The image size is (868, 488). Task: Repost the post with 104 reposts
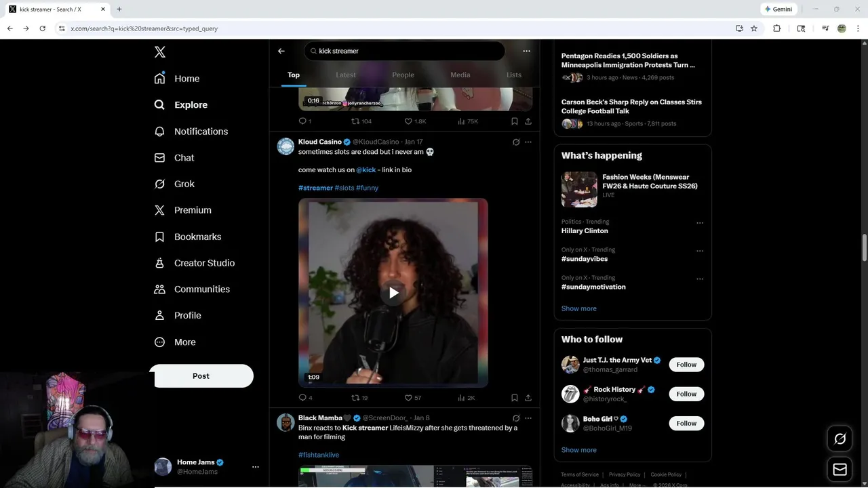click(x=361, y=121)
